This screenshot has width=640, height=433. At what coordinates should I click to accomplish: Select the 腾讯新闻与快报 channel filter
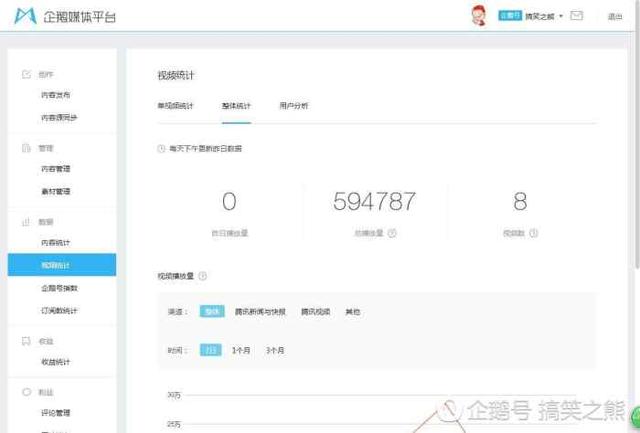pos(260,312)
